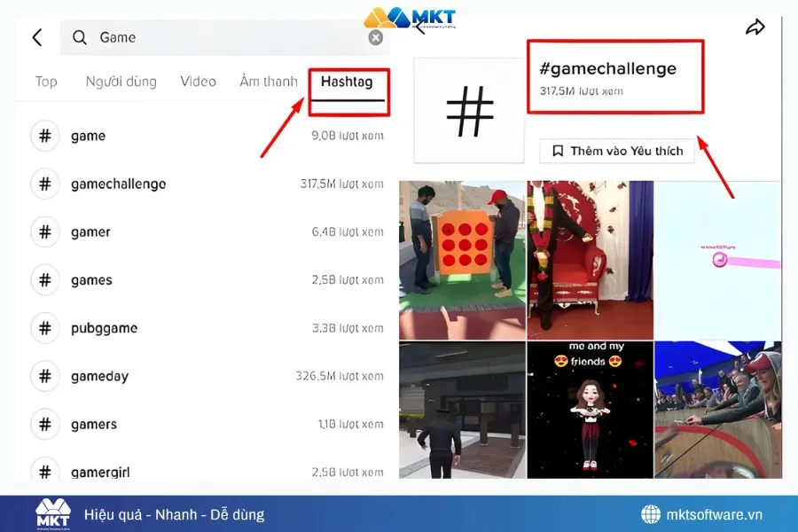Click the globe icon near mktsoftware.vn
This screenshot has width=798, height=532.
pos(652,512)
